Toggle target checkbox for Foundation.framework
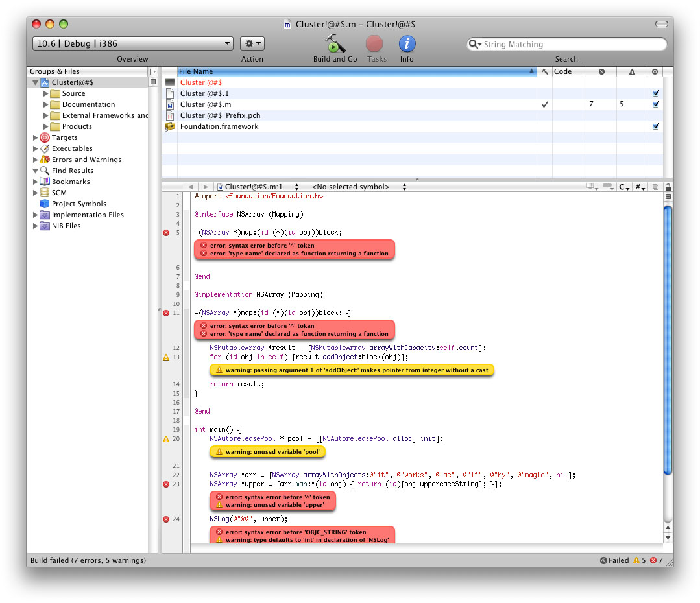700x603 pixels. [655, 126]
